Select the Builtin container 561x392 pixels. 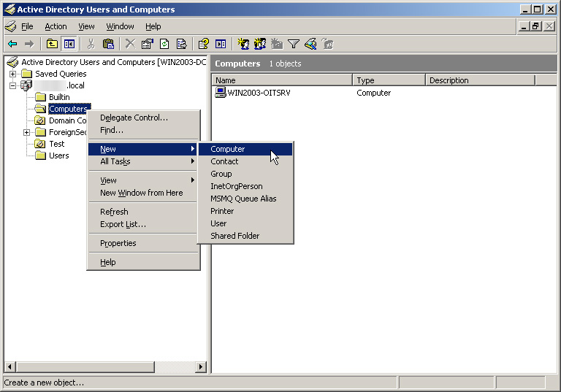click(59, 97)
